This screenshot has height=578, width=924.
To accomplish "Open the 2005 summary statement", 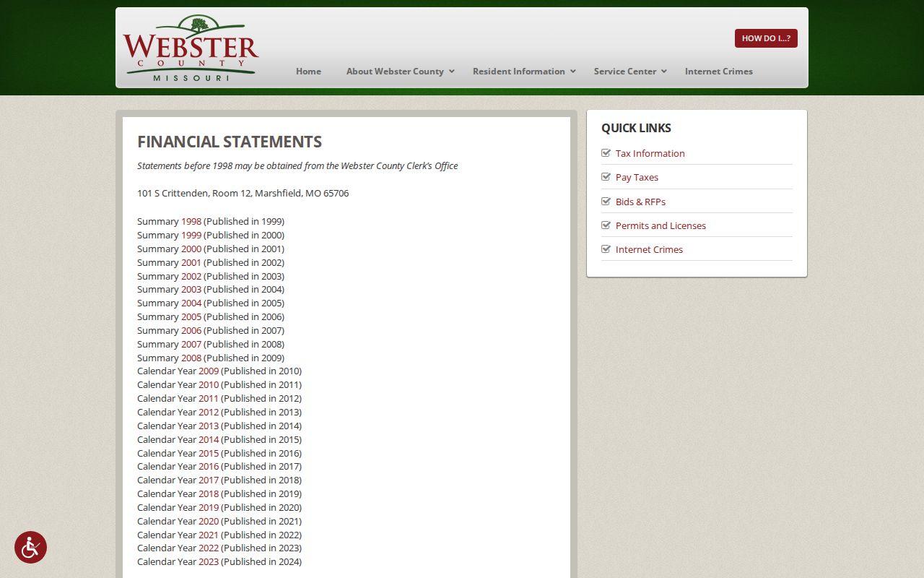I will click(191, 316).
